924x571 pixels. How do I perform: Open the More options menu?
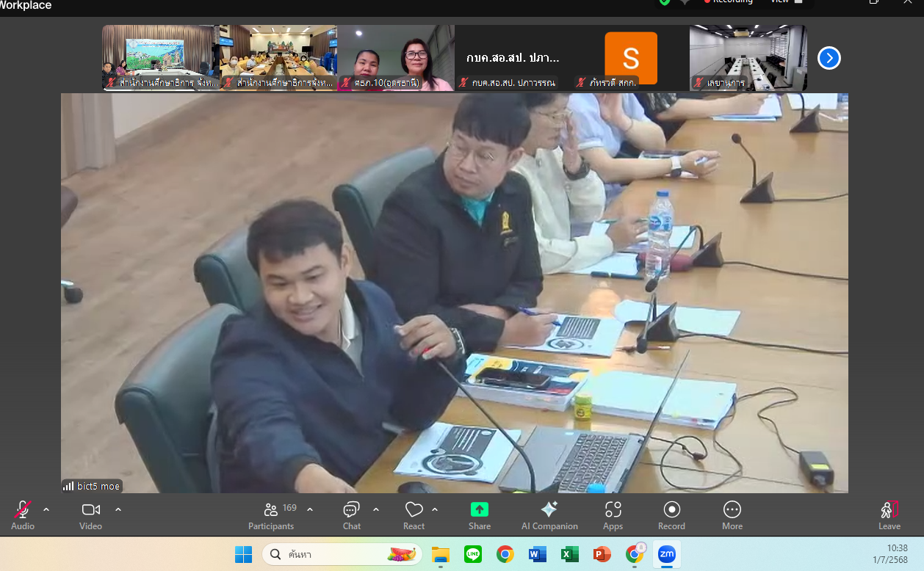(732, 514)
